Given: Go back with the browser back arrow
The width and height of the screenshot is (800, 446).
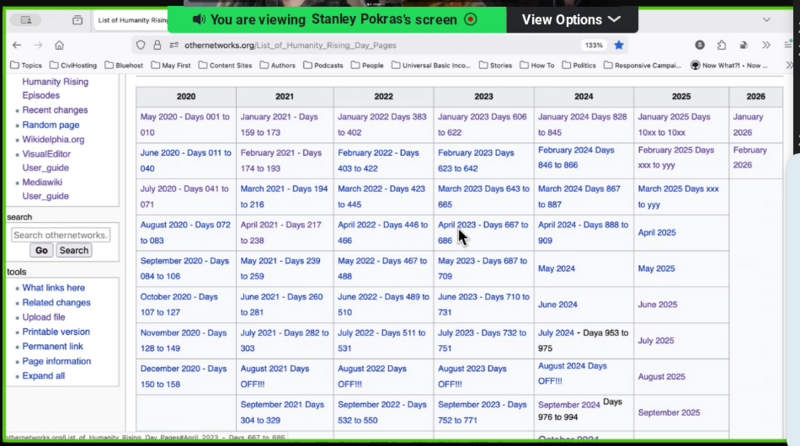Looking at the screenshot, I should [17, 45].
